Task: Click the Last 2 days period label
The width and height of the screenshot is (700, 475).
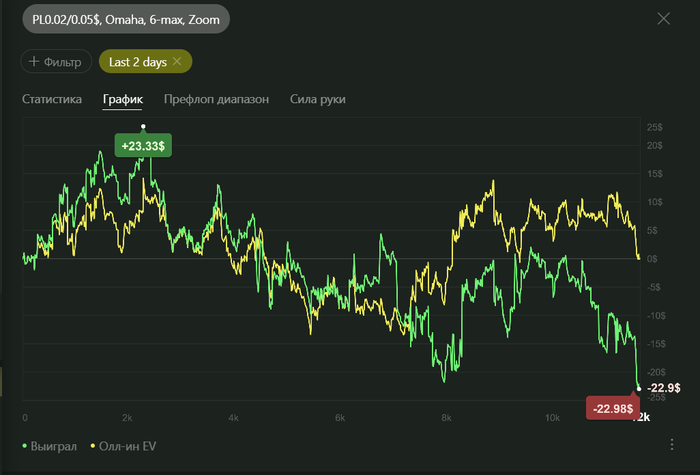Action: click(x=139, y=62)
